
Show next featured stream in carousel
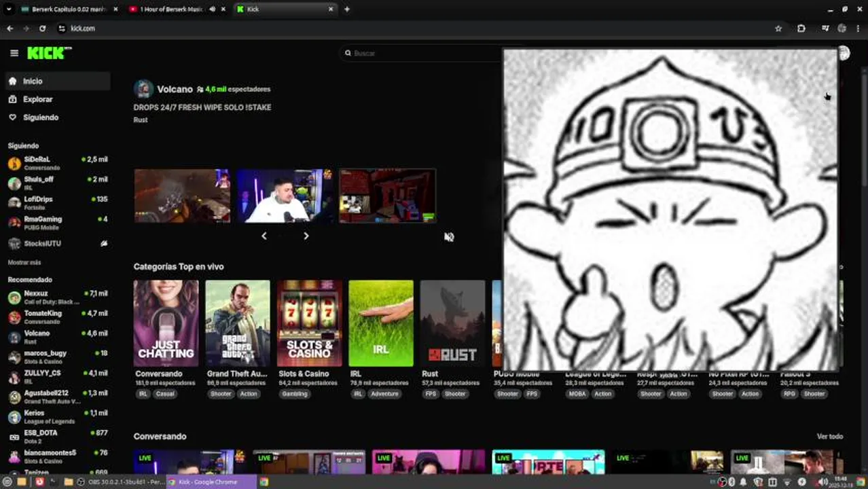(306, 236)
